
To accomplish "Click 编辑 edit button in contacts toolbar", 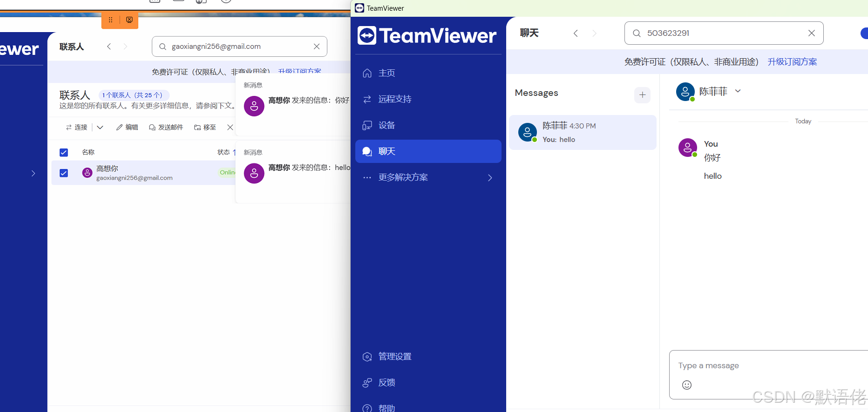I will pyautogui.click(x=127, y=127).
